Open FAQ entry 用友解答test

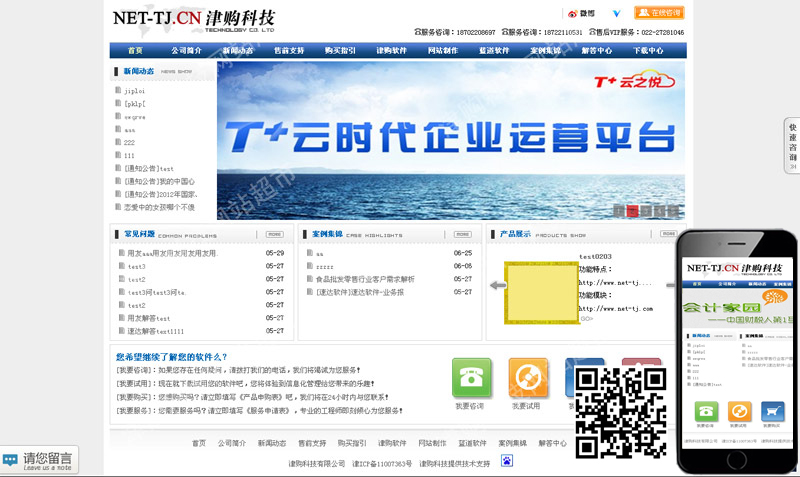pyautogui.click(x=148, y=318)
